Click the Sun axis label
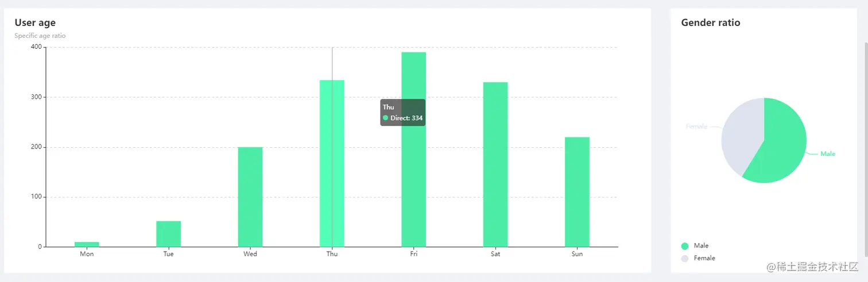The image size is (868, 282). 577,254
